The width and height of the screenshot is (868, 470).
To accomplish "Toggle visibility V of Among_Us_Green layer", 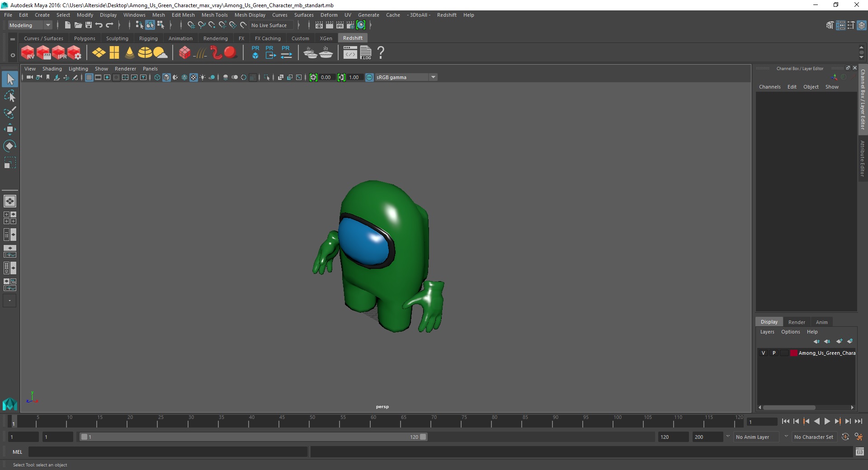I will tap(764, 353).
